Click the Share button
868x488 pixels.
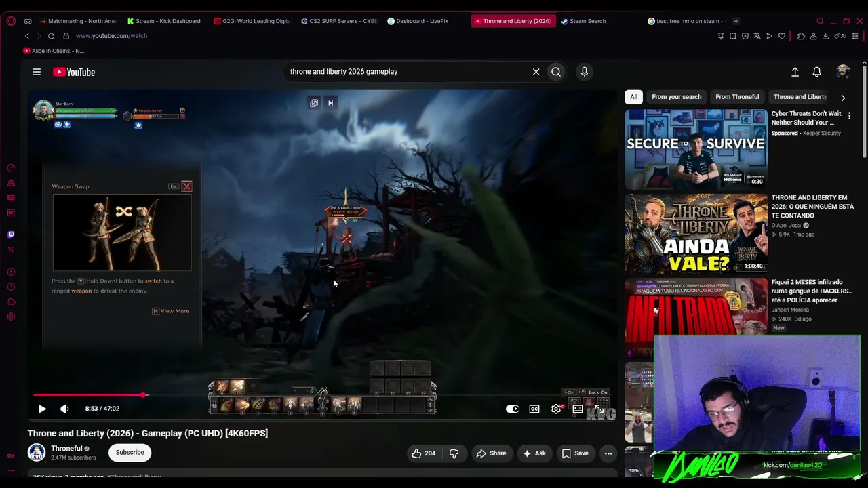pyautogui.click(x=491, y=453)
